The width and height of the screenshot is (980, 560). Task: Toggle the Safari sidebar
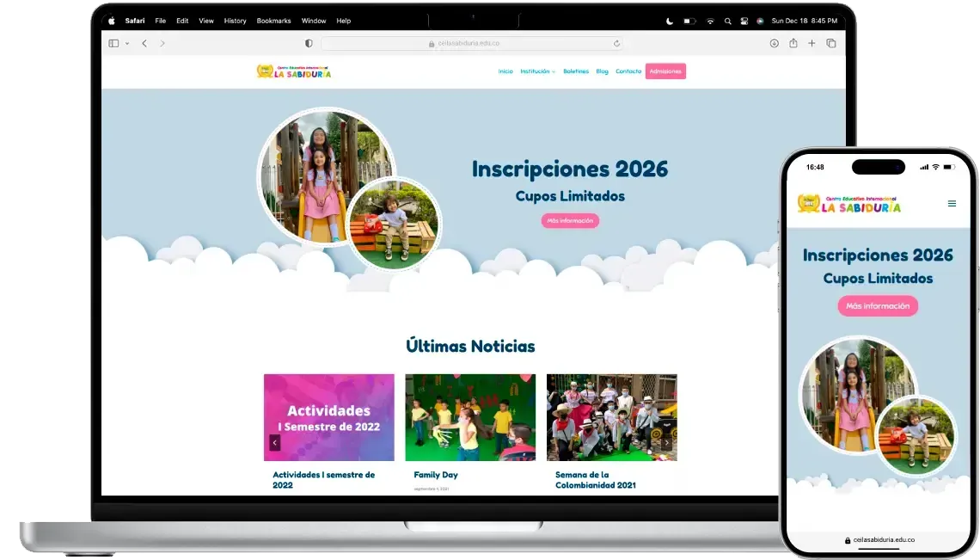tap(113, 43)
